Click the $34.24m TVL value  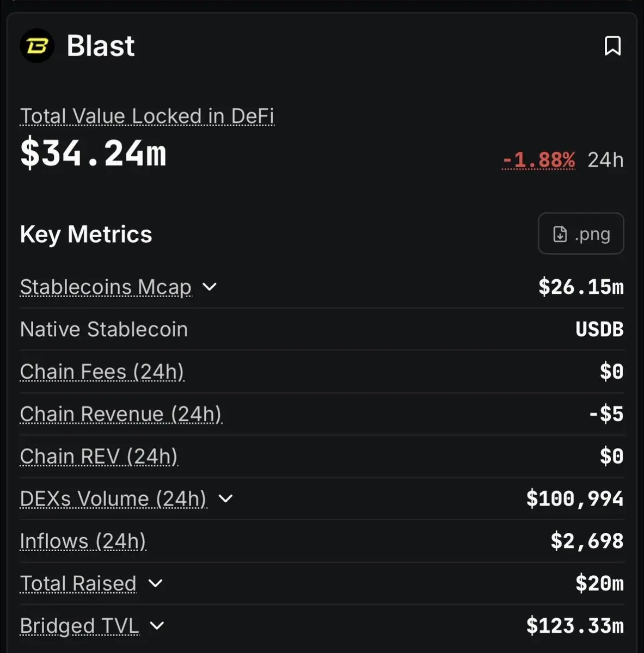click(x=93, y=153)
